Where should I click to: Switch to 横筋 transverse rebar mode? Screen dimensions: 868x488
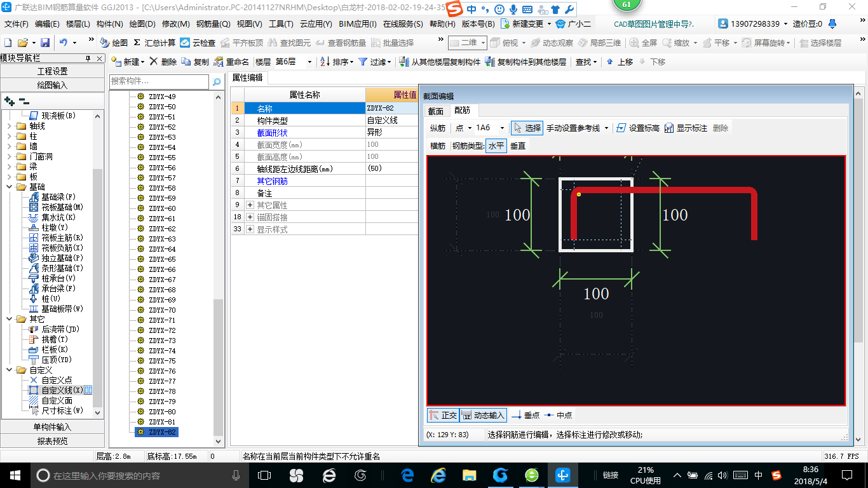tap(438, 146)
